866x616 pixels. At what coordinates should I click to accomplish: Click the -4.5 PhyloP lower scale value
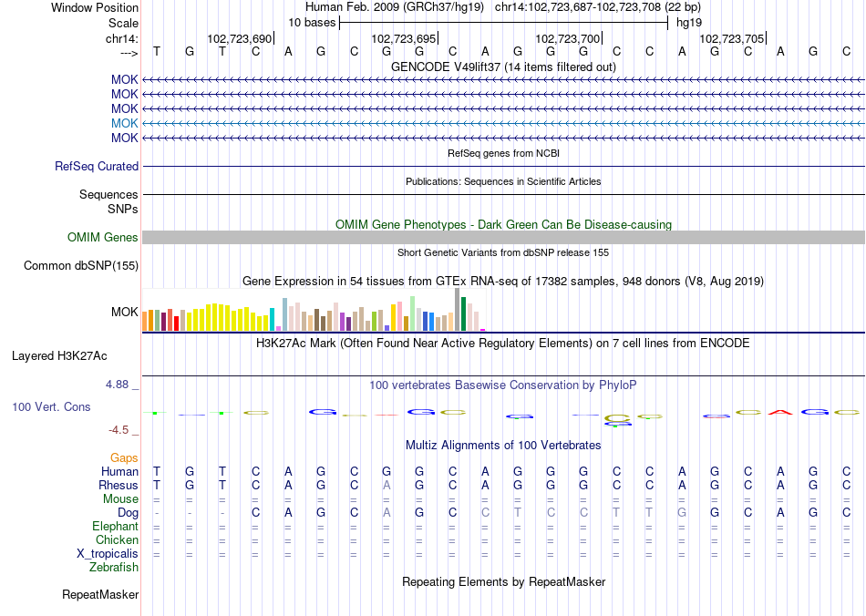(x=119, y=429)
